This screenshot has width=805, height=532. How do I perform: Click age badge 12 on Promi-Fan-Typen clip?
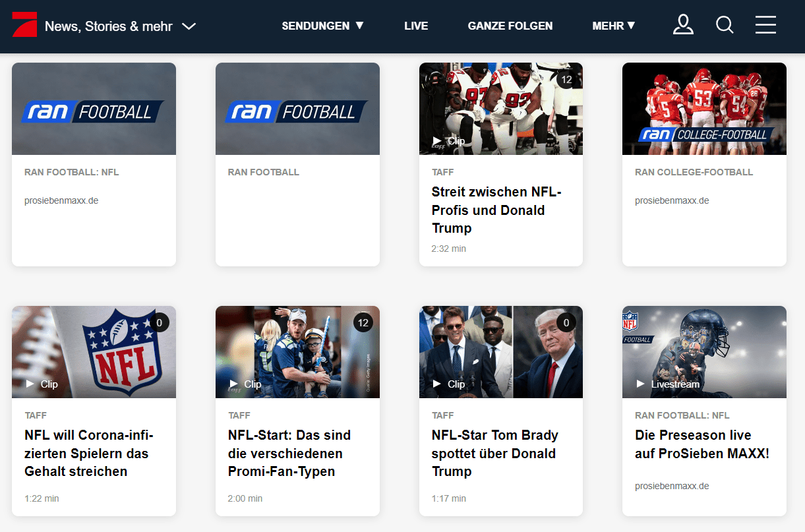pos(363,323)
